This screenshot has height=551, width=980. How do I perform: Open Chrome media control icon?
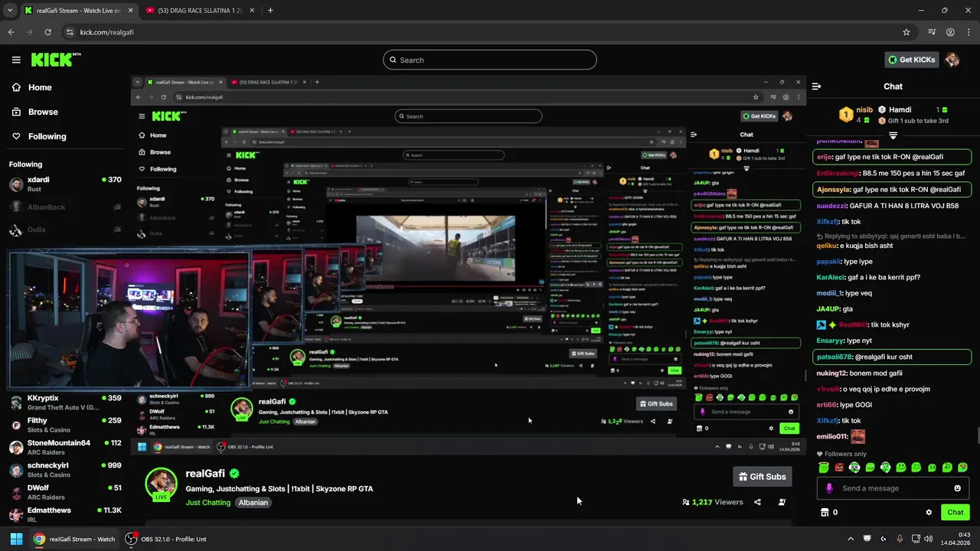(x=932, y=32)
